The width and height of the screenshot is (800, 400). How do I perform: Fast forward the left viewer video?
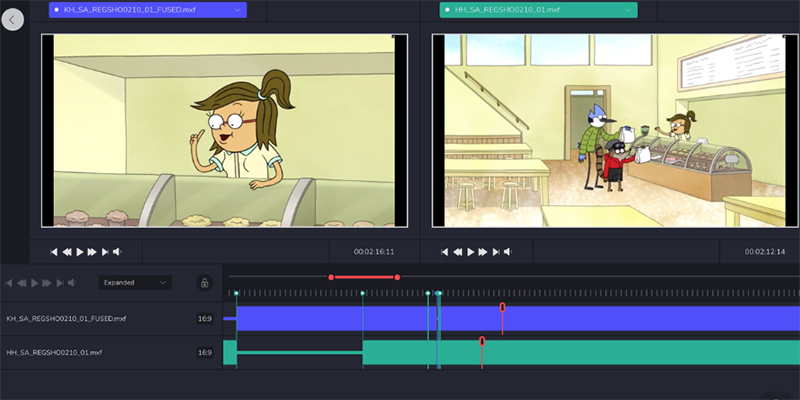pos(92,252)
